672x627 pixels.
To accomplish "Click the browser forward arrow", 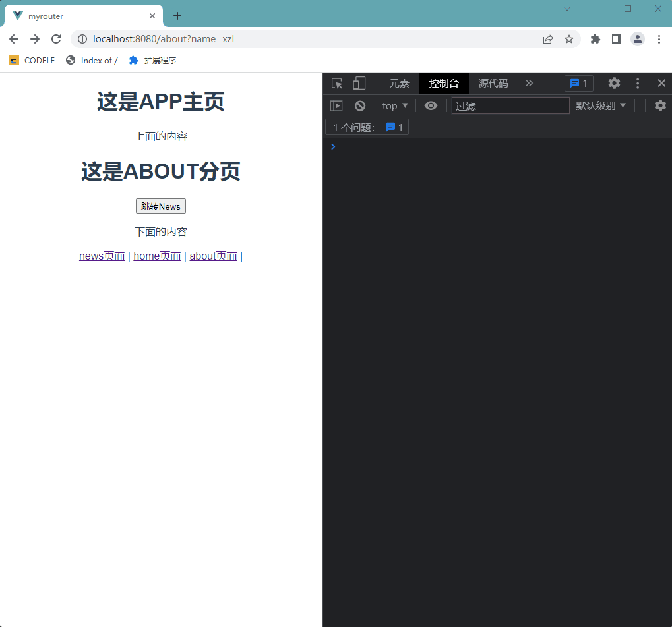I will [35, 39].
